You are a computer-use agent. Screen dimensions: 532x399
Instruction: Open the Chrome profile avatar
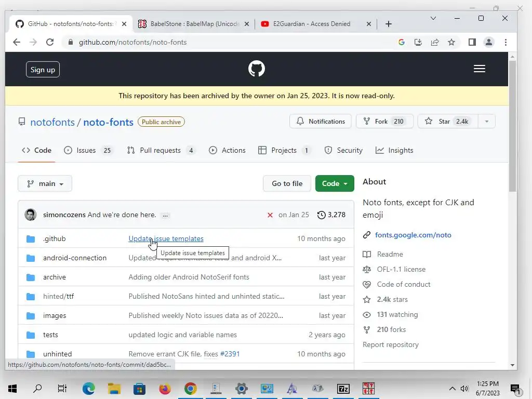(488, 42)
